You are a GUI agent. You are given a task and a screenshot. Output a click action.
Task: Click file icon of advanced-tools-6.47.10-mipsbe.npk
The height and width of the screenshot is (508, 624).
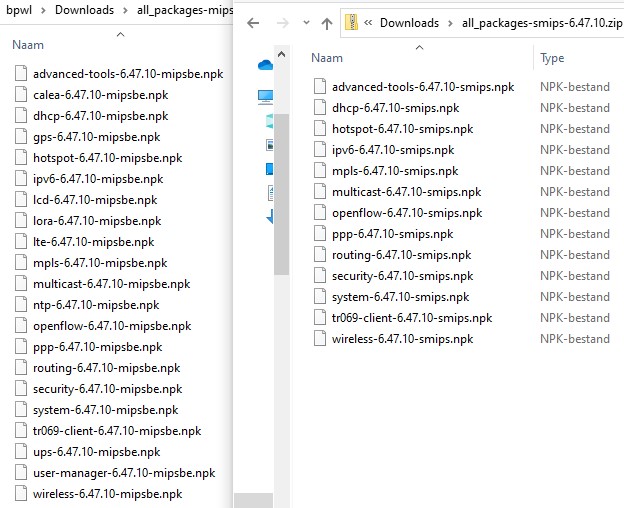[x=21, y=73]
